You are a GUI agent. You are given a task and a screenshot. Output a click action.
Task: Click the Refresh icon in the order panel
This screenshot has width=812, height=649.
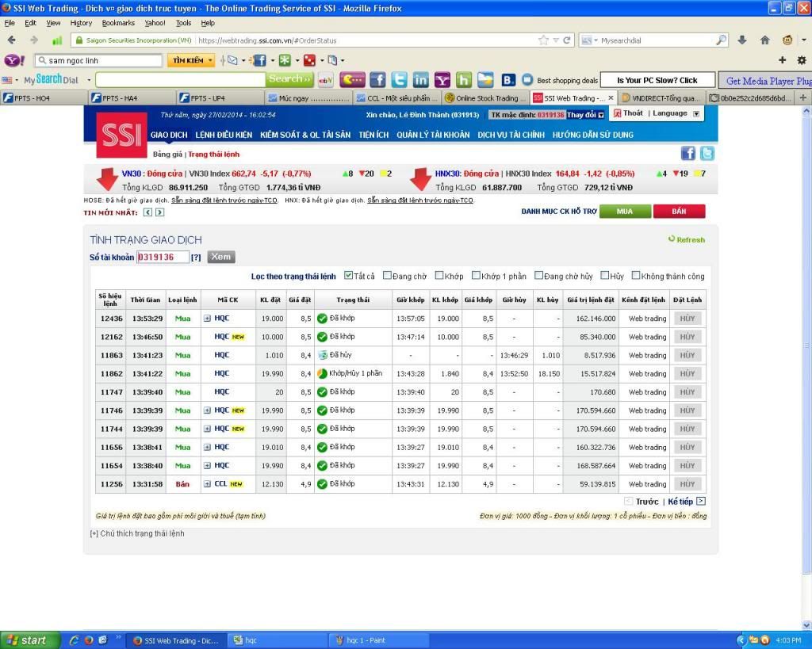672,239
